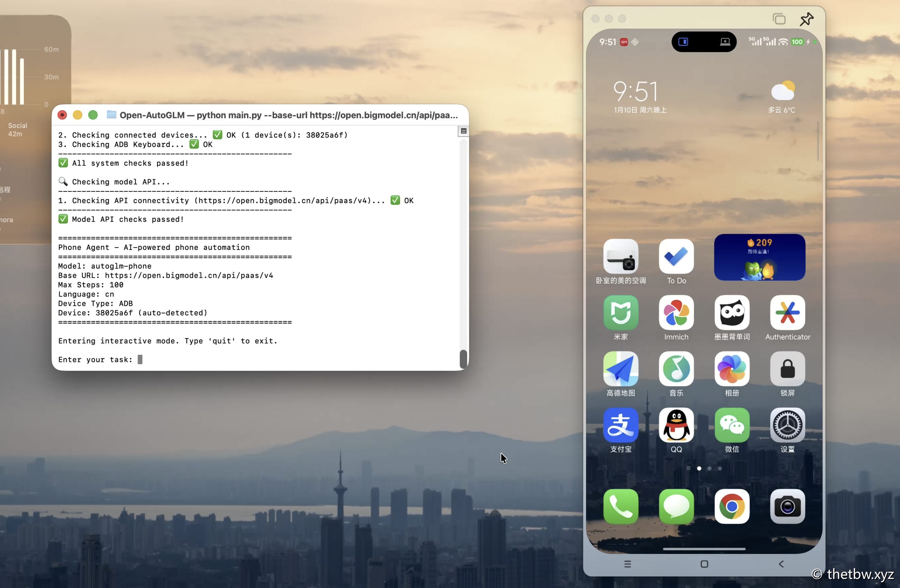Tap the 米家 Mi Home app
The image size is (900, 588).
pos(621,313)
